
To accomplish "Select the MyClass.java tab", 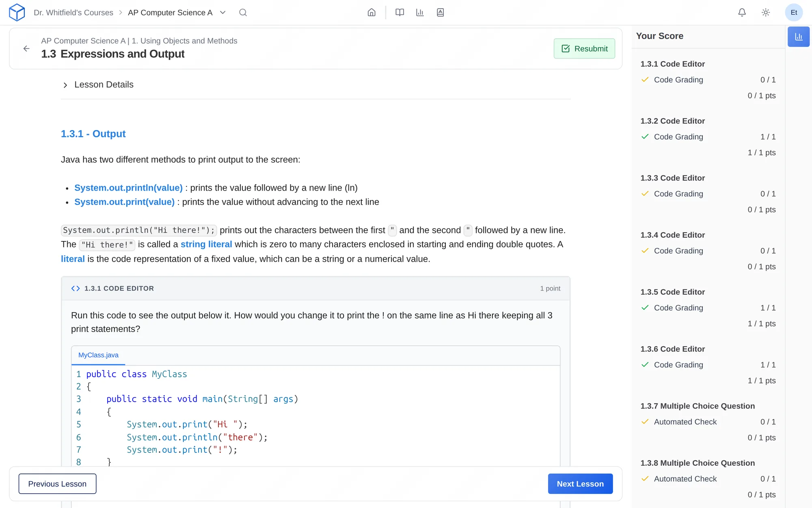I will 98,355.
